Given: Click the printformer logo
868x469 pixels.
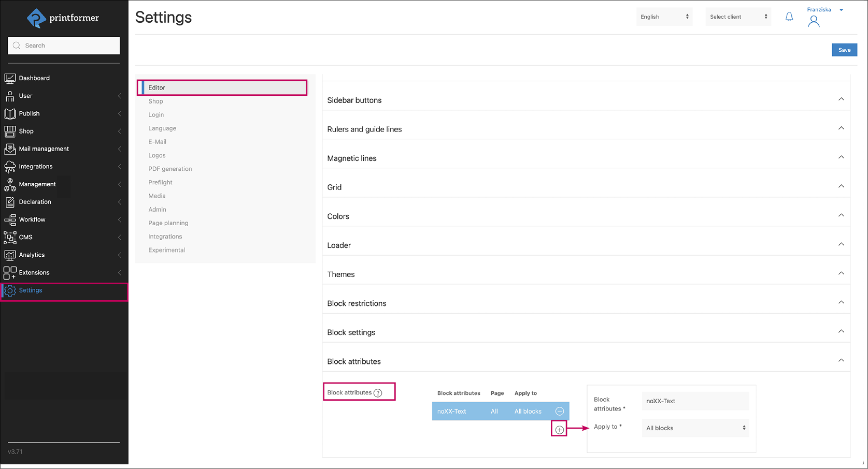Looking at the screenshot, I should [63, 18].
